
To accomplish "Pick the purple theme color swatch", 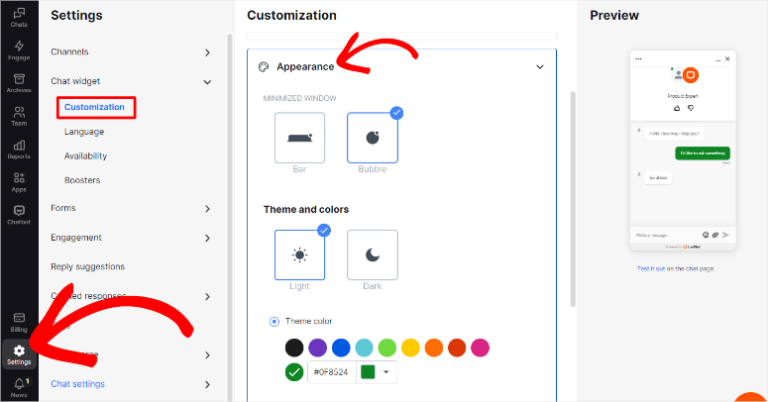I will coord(318,348).
